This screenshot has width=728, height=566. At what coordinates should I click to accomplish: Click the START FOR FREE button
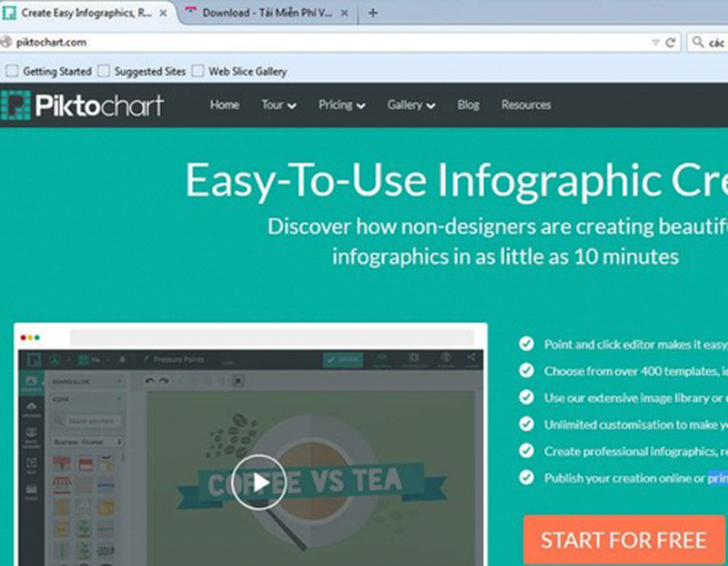coord(624,540)
